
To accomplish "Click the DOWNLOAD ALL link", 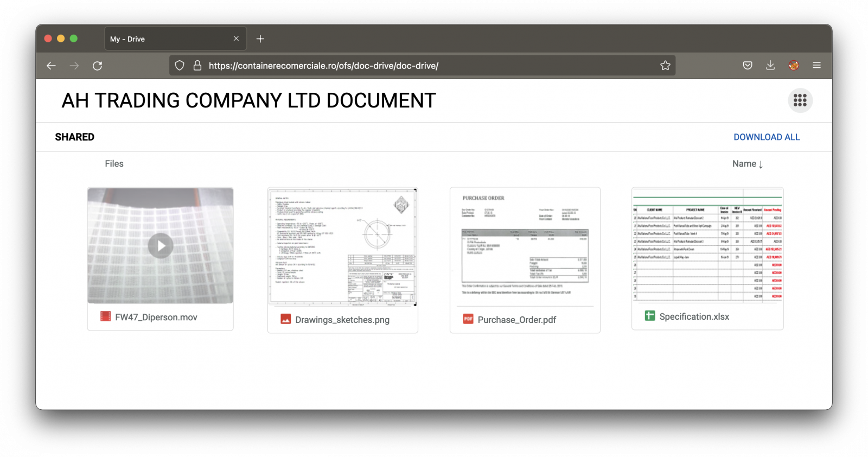I will coord(767,137).
